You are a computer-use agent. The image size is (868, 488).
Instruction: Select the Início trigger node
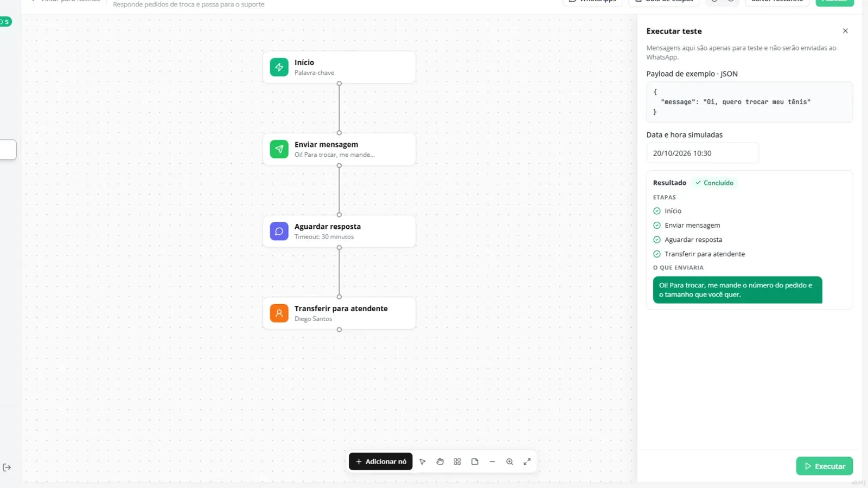pyautogui.click(x=339, y=67)
